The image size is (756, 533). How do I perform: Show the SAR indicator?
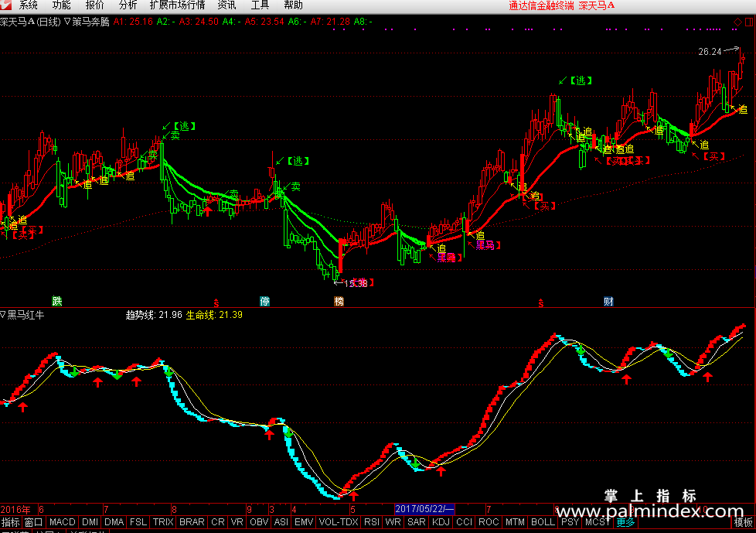[417, 522]
